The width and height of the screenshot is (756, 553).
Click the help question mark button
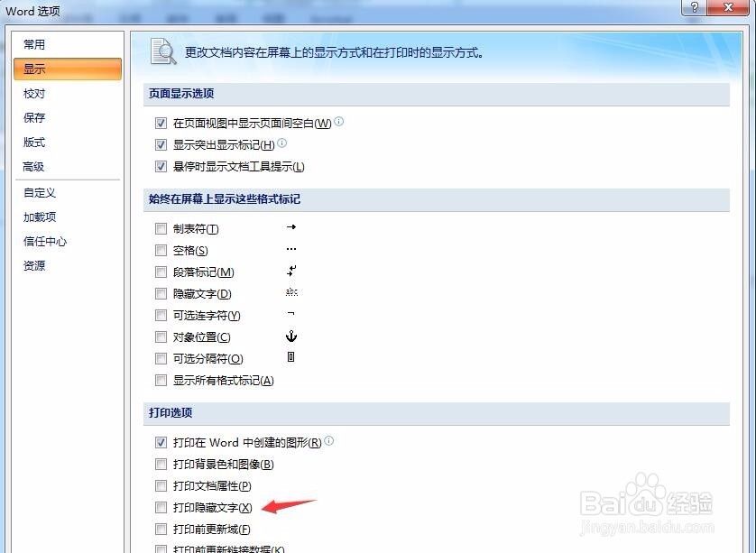click(695, 7)
